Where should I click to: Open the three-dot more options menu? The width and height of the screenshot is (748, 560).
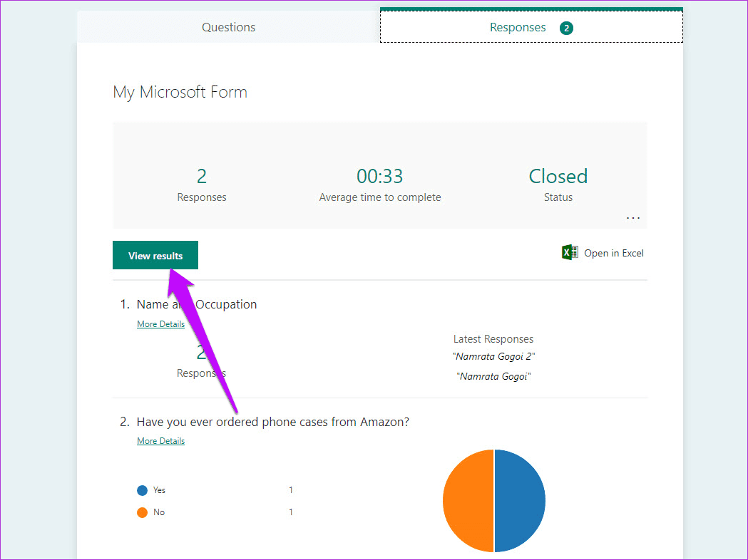coord(633,218)
